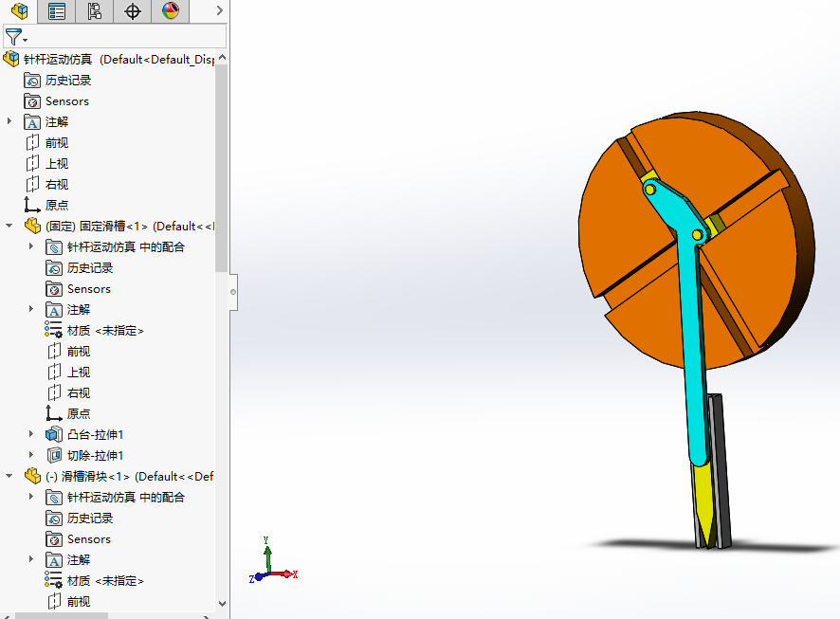The image size is (840, 619).
Task: Select top-level 历史记录 folder icon
Action: [x=32, y=81]
